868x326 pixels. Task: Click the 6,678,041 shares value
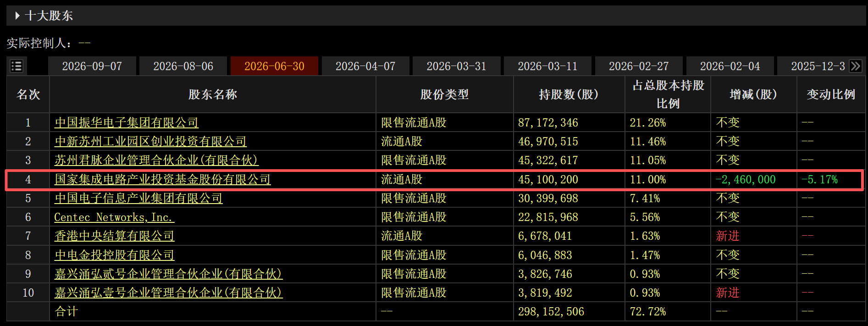tap(545, 236)
